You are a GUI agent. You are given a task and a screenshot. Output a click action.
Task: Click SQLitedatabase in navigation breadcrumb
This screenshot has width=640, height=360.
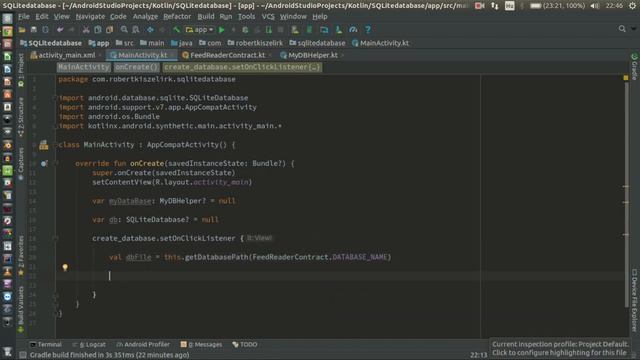coord(51,43)
